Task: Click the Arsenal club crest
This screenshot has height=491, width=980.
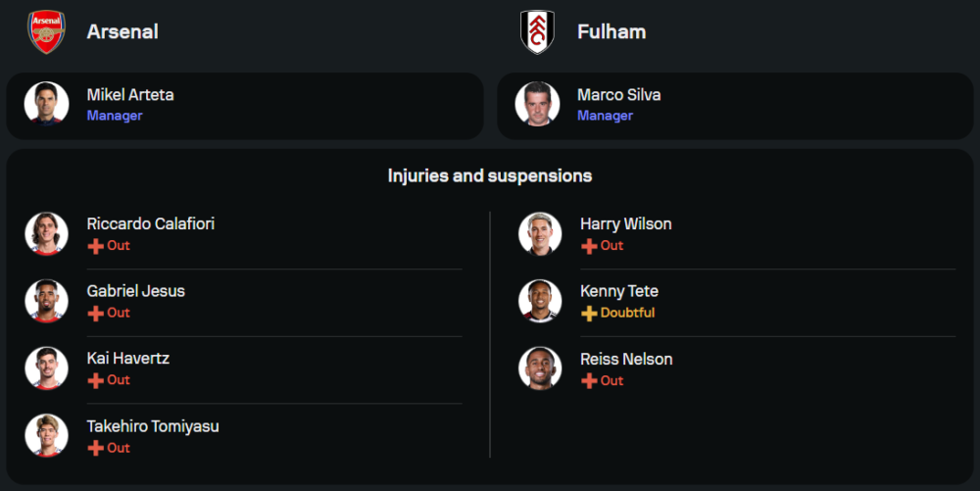Action: pos(46,31)
